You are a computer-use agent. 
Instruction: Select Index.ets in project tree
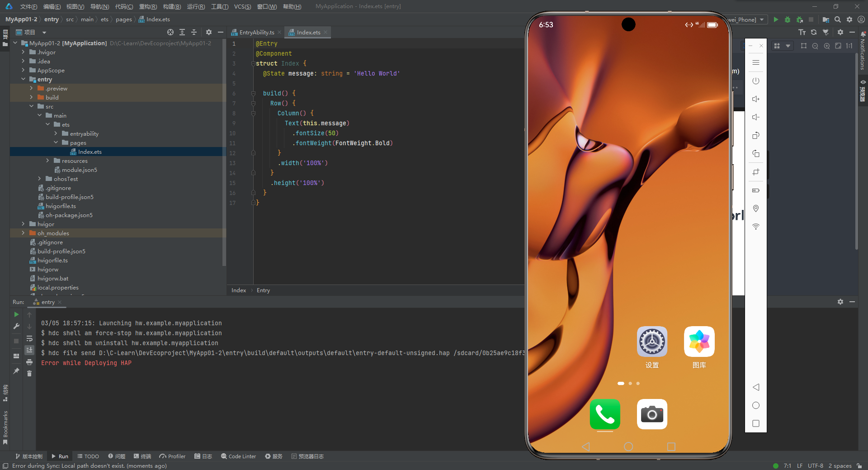tap(90, 152)
